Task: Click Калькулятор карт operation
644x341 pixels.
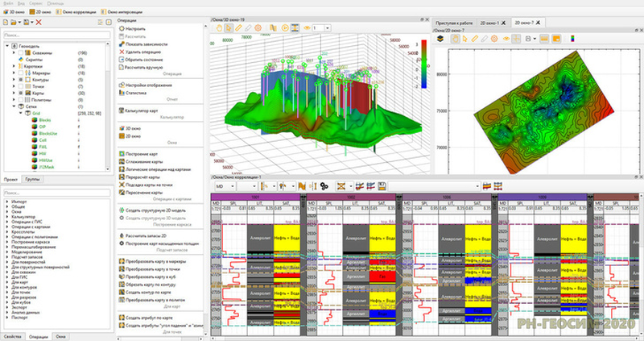Action: [x=142, y=109]
